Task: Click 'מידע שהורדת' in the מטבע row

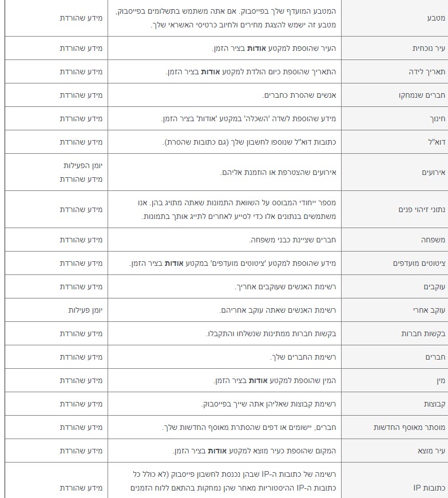Action: tap(81, 18)
